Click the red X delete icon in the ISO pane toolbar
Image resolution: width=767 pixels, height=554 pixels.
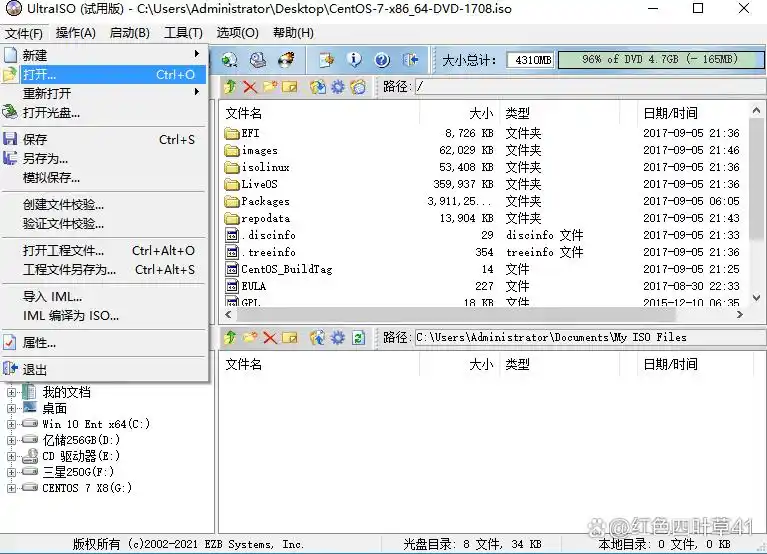coord(250,87)
